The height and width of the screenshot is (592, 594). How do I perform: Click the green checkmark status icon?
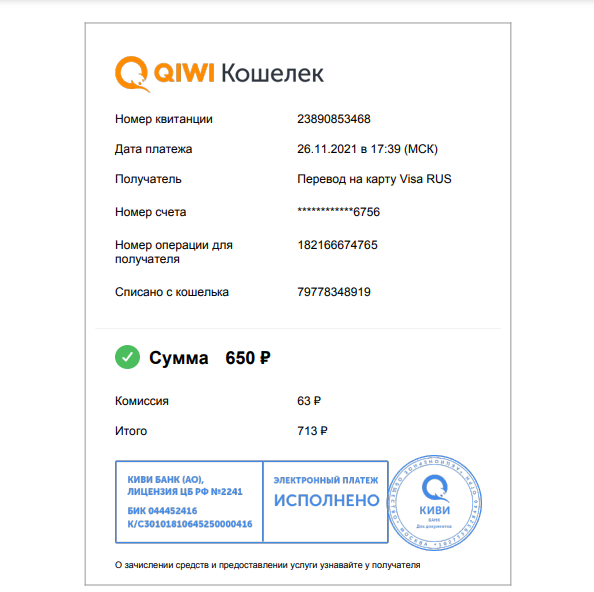[x=127, y=357]
